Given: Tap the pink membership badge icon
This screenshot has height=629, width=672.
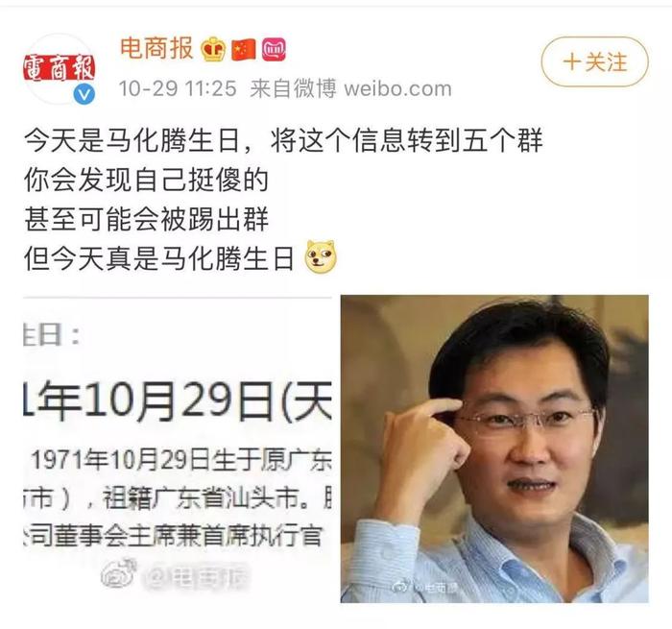Looking at the screenshot, I should pos(274,49).
